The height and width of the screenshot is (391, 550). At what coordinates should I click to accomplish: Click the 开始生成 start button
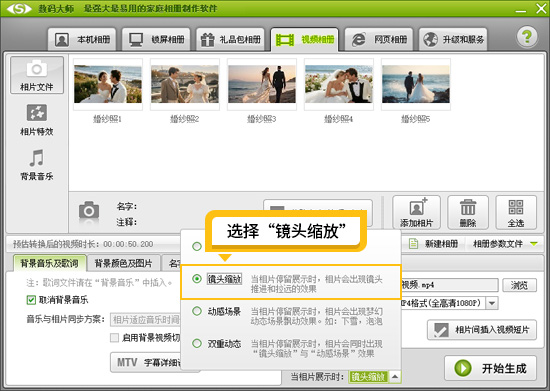(x=490, y=368)
